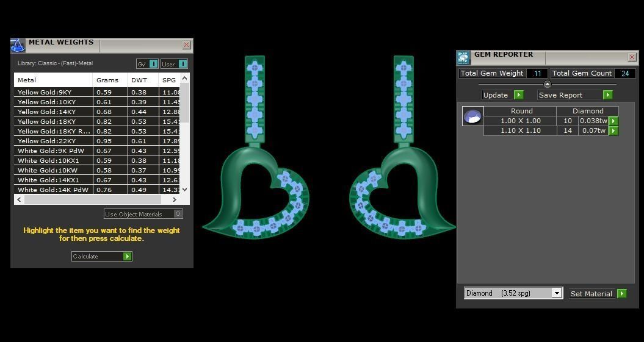This screenshot has width=644, height=342.
Task: Click right arrow of horizontal scrollbar
Action: coord(174,200)
